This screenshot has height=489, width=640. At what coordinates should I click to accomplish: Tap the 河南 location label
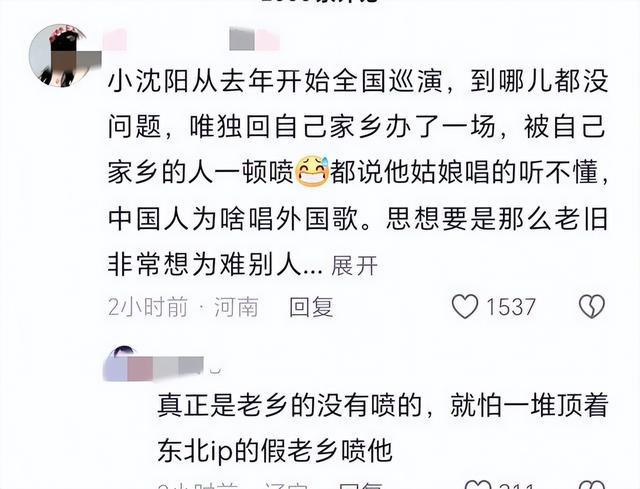236,307
